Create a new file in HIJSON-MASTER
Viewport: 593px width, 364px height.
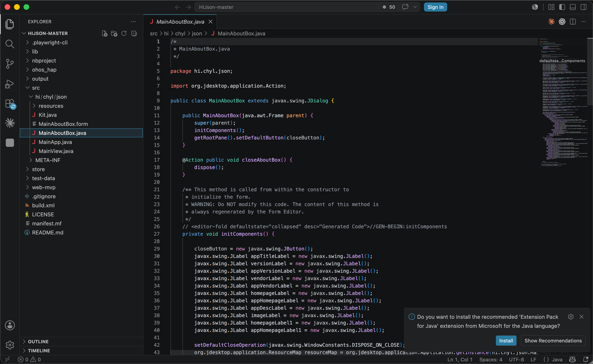(105, 34)
